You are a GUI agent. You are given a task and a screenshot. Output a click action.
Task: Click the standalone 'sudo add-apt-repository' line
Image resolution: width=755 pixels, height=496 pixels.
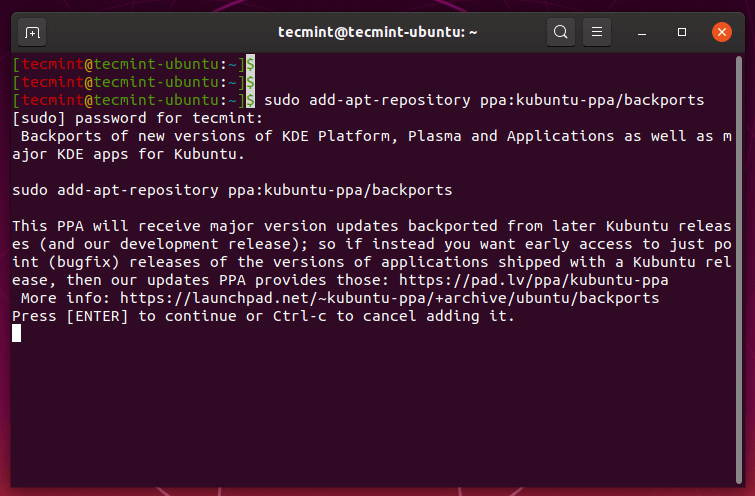pyautogui.click(x=232, y=189)
